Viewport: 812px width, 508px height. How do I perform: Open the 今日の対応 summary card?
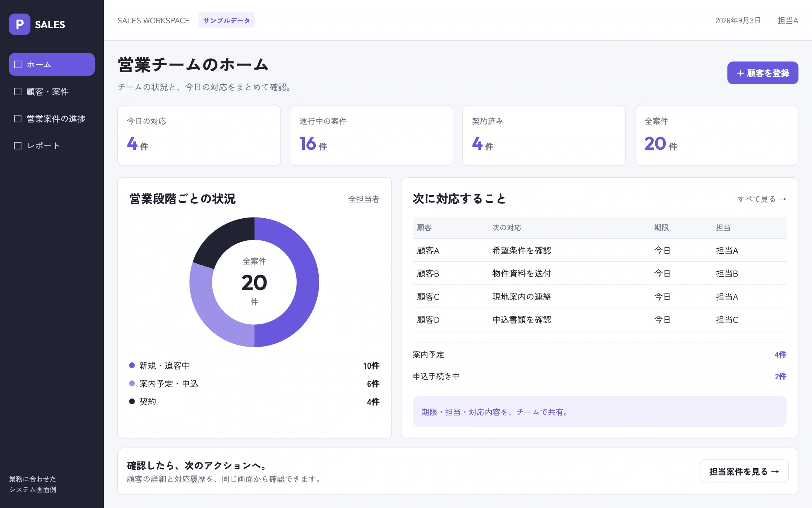point(199,135)
